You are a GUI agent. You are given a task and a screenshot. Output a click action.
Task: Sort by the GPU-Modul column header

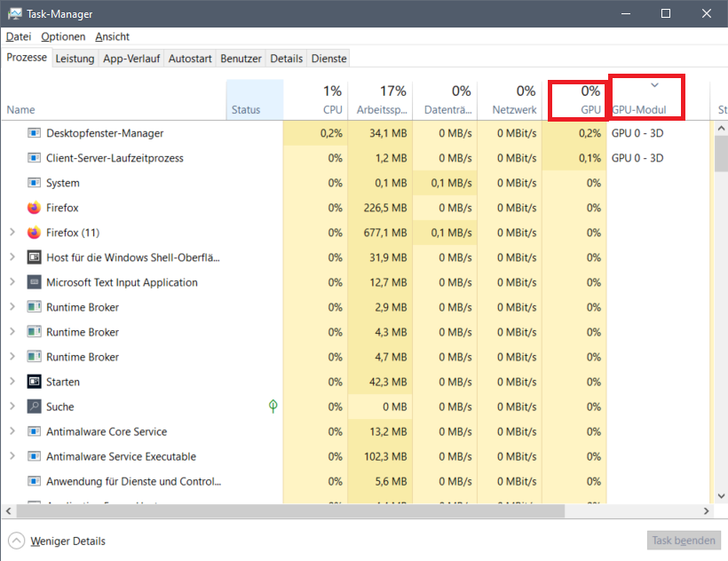(x=659, y=99)
